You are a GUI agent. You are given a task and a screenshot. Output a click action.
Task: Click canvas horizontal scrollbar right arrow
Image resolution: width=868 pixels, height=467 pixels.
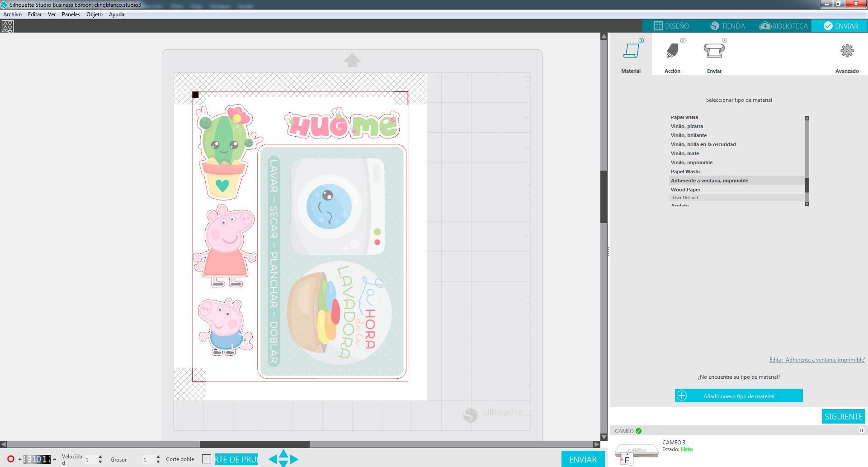597,444
